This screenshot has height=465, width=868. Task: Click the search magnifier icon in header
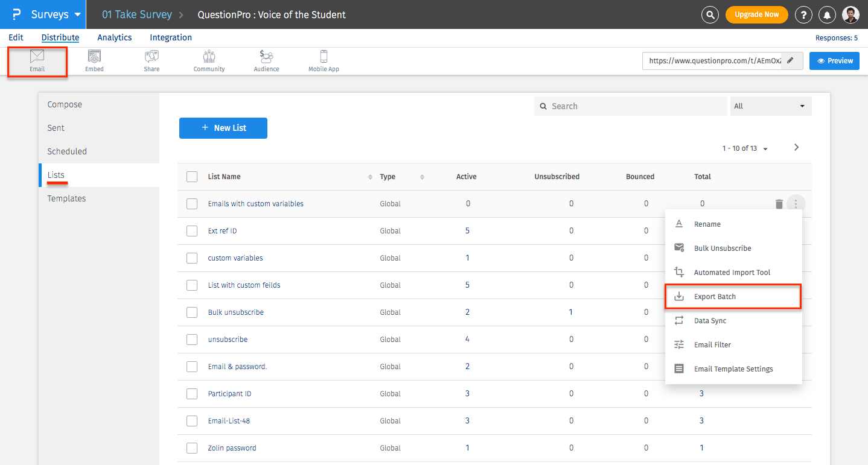point(711,14)
